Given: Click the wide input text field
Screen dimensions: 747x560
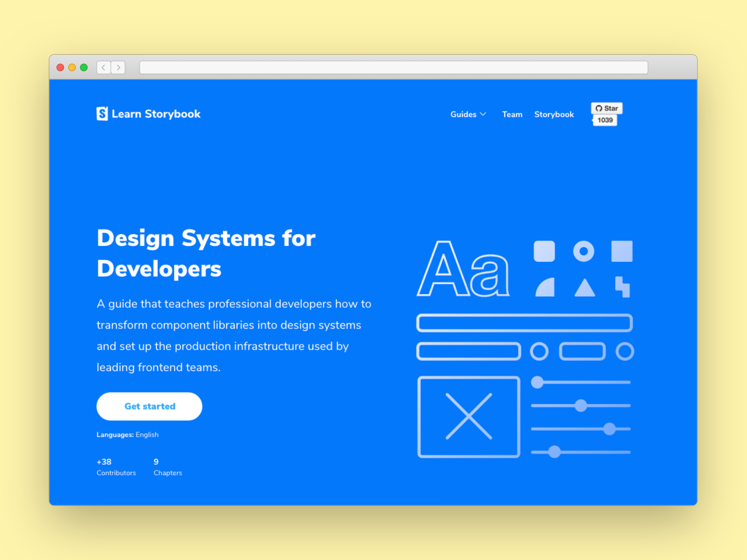Looking at the screenshot, I should tap(524, 320).
